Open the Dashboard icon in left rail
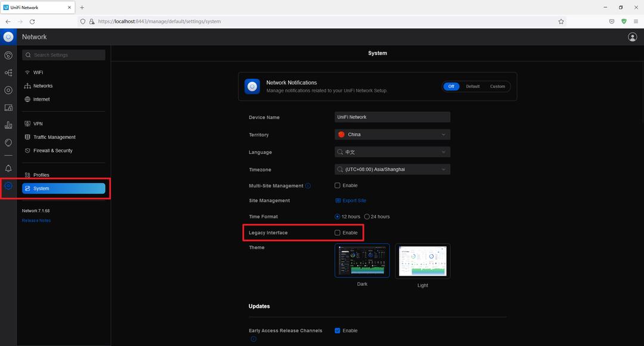Screen dimensions: 644x346 pos(8,55)
